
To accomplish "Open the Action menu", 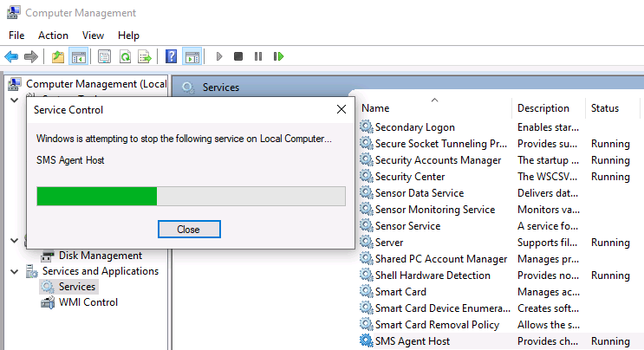I will pos(53,36).
